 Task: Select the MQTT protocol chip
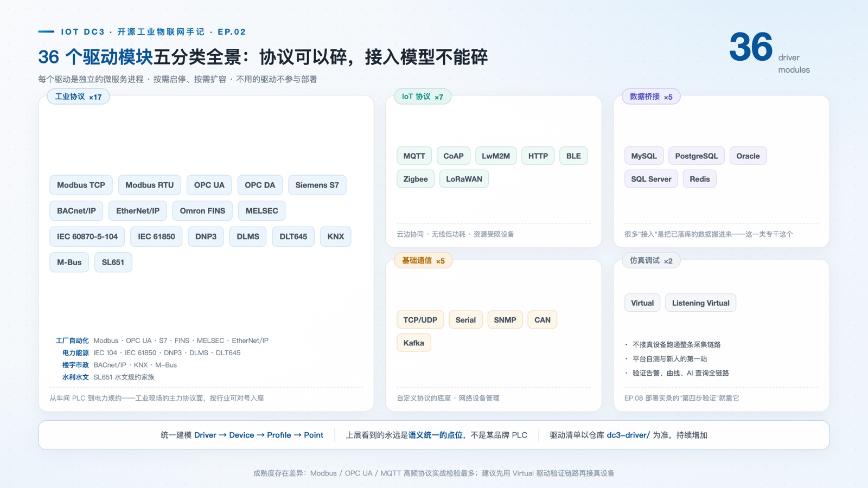click(x=414, y=156)
